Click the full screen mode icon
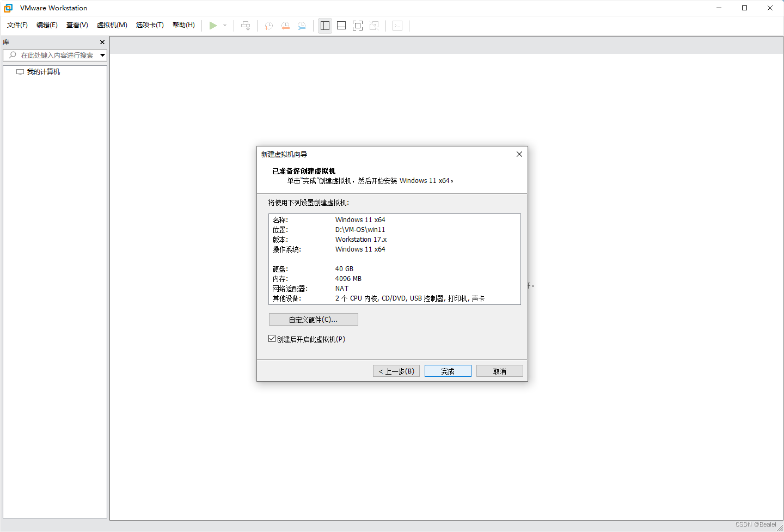Screen dimensions: 784x532 pos(358,26)
